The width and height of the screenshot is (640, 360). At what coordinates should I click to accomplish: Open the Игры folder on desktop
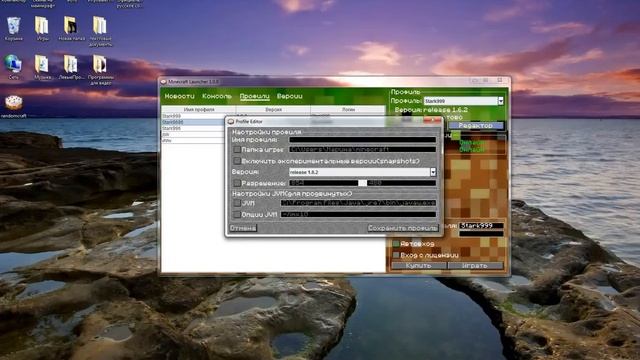42,28
